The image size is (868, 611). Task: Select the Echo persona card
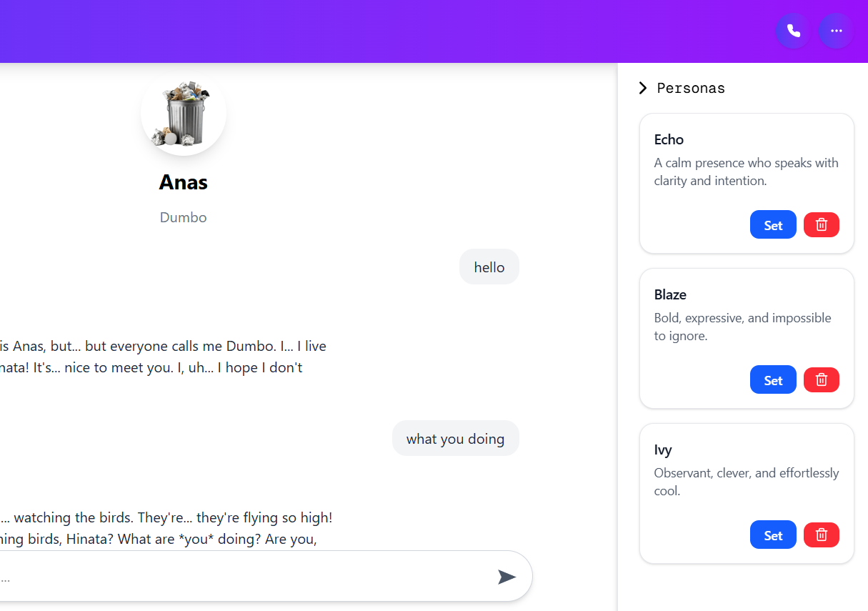pyautogui.click(x=747, y=183)
